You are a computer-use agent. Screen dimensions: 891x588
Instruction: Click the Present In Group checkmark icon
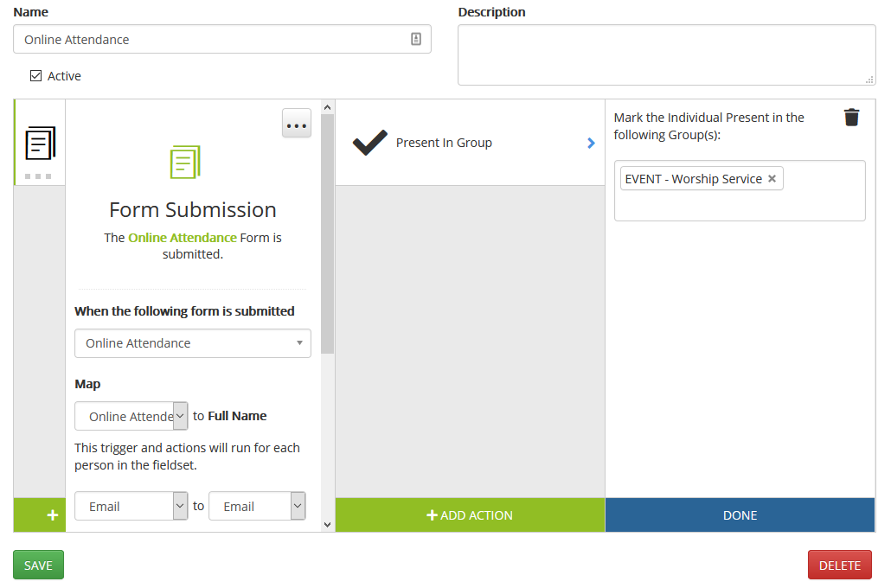369,142
